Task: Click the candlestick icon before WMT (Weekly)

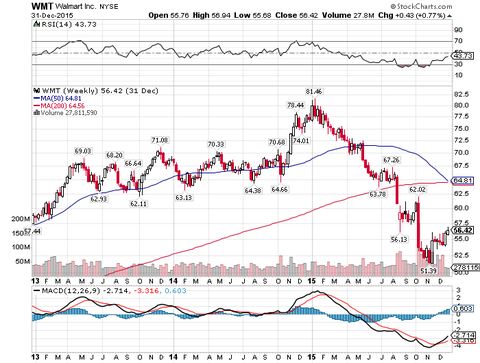Action: click(37, 91)
